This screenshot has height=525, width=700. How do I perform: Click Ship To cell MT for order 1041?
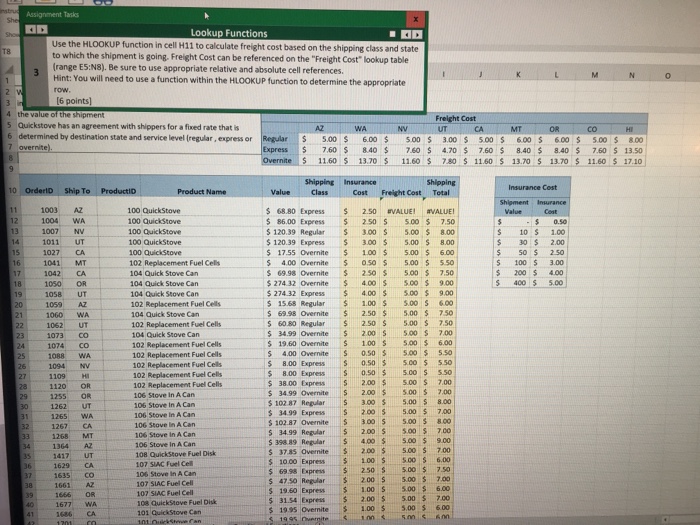[80, 262]
